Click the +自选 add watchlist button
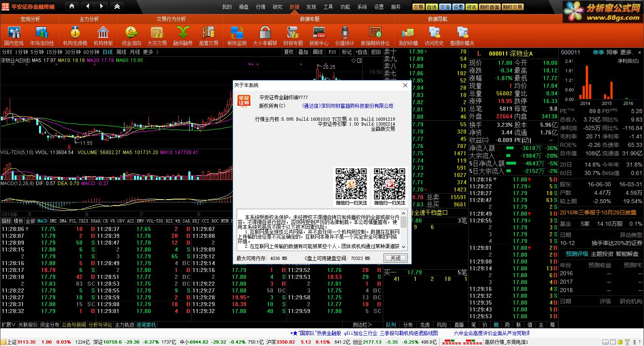Screen dimensions: 644x346 pyautogui.click(x=361, y=52)
